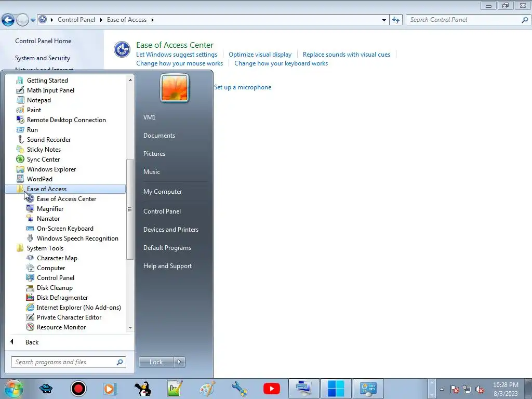This screenshot has height=399, width=532.
Task: Click the Start menu programs list scrollbar thumb
Action: point(129,209)
